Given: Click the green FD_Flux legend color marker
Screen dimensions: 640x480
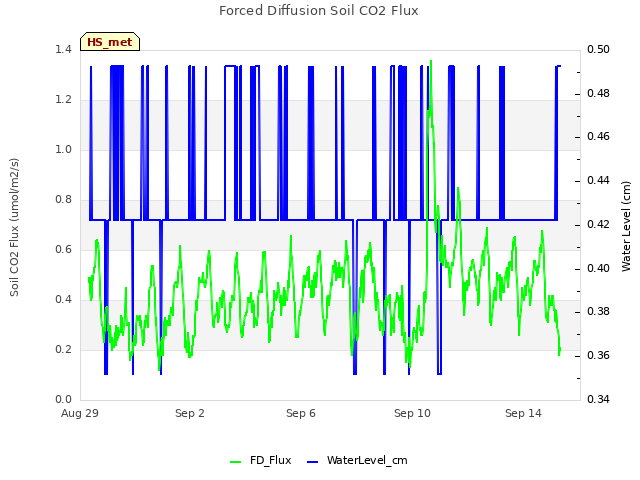Looking at the screenshot, I should (x=236, y=462).
